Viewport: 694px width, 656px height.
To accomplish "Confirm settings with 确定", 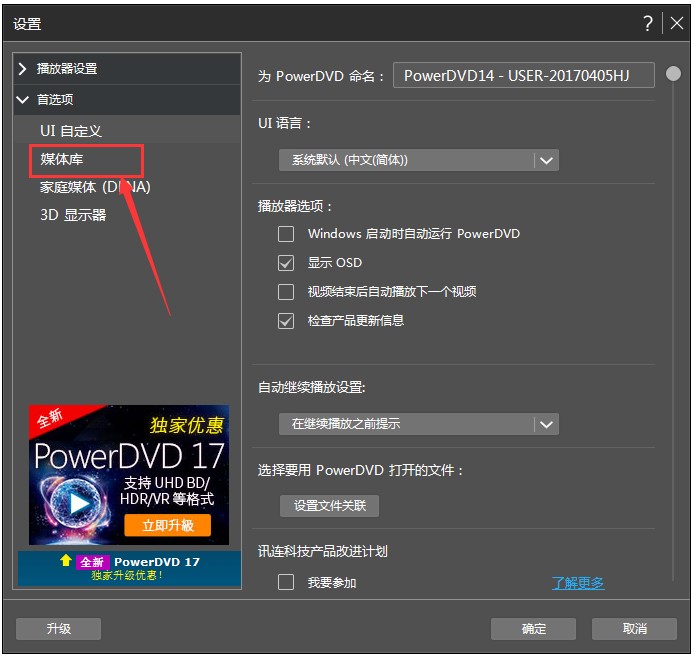I will pyautogui.click(x=533, y=629).
